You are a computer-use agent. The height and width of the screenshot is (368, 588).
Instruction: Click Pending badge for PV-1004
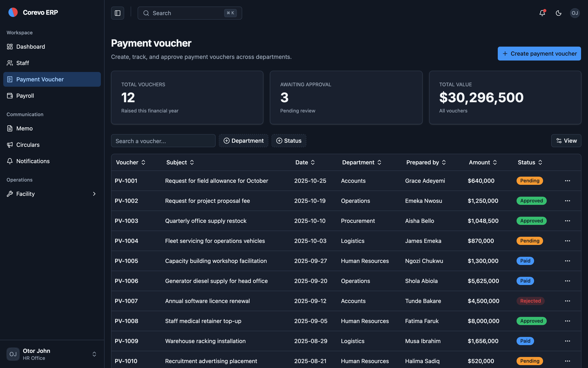[x=530, y=241]
